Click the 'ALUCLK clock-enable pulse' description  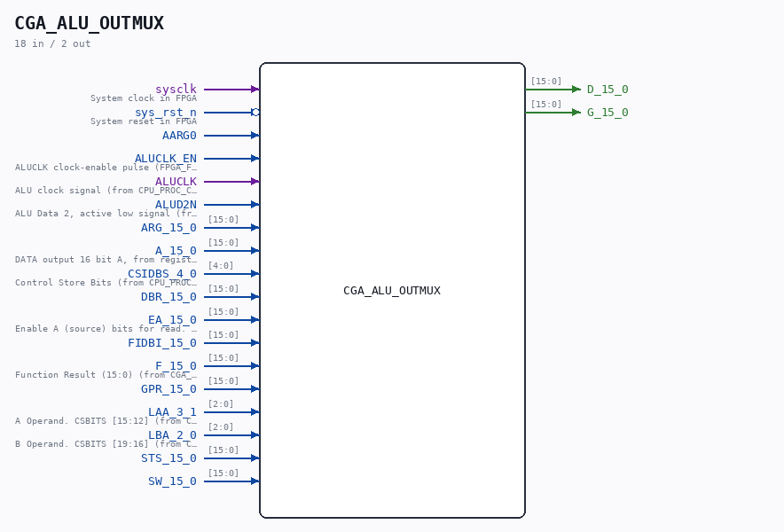coord(106,167)
